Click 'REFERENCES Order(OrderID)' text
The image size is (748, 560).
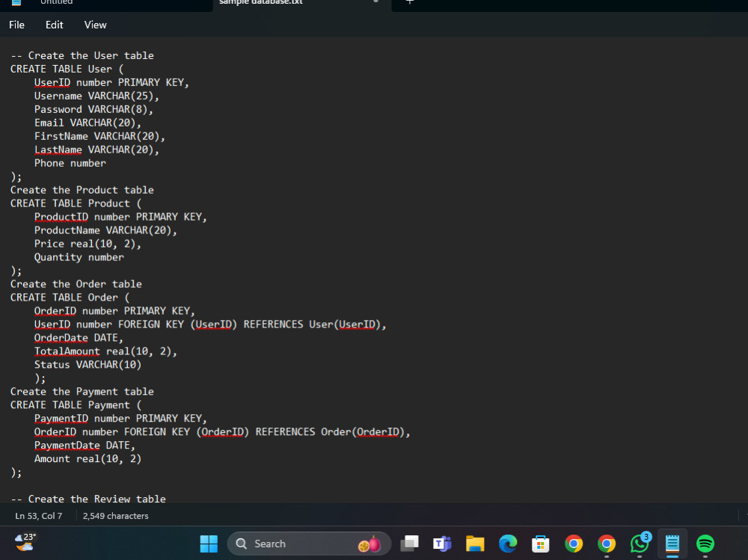click(x=330, y=431)
